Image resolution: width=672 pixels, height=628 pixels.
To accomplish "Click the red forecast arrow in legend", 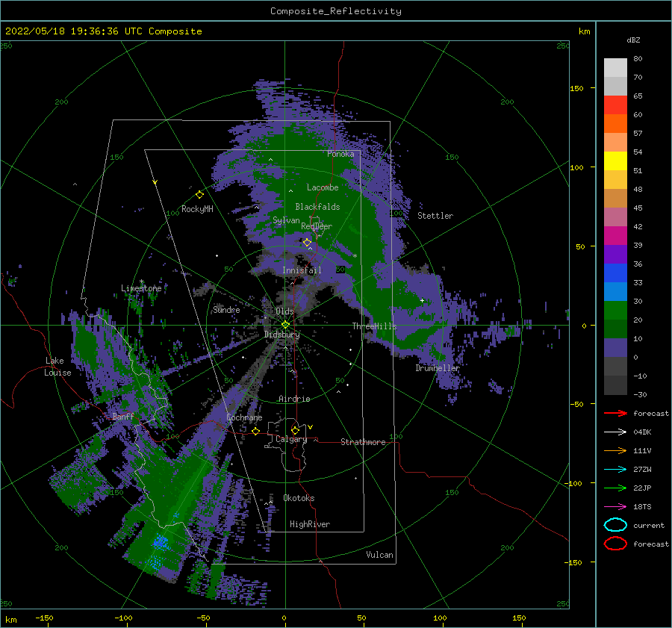I will pyautogui.click(x=615, y=413).
